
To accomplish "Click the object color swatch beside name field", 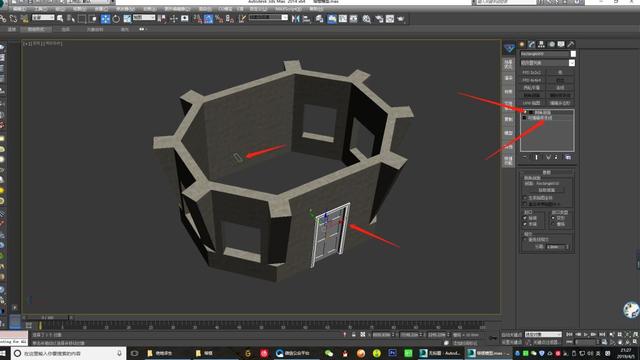I will coord(573,54).
